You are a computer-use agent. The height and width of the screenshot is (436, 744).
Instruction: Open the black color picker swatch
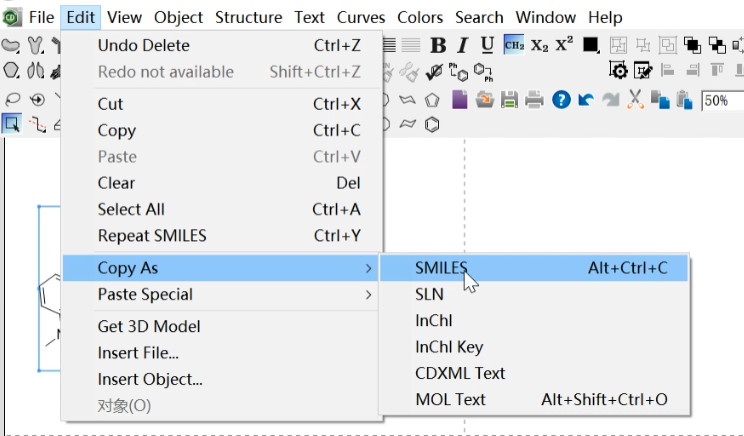pyautogui.click(x=591, y=45)
